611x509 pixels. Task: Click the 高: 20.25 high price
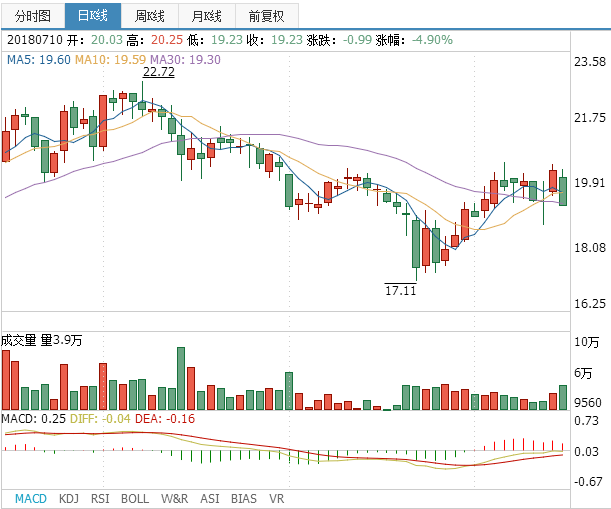(155, 40)
